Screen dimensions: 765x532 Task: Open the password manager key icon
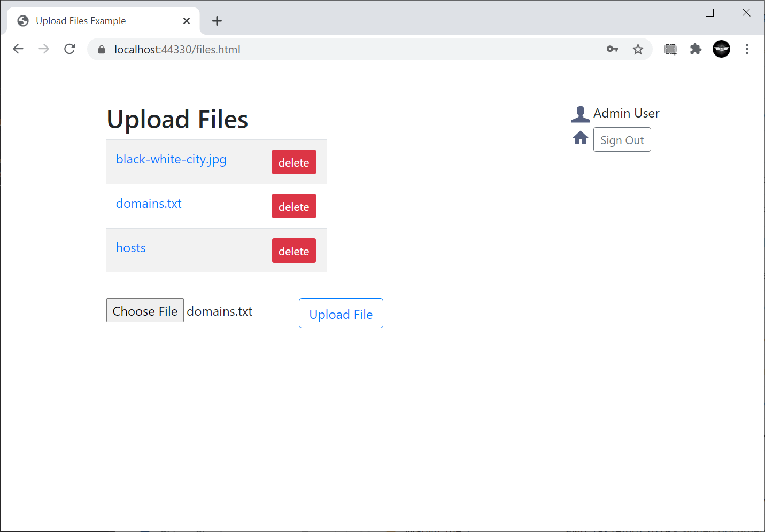612,49
